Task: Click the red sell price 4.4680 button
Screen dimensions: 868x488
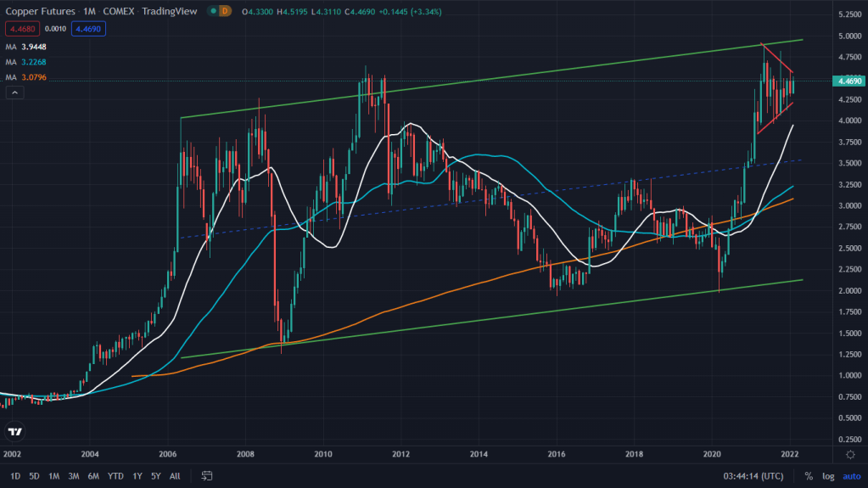Action: tap(20, 28)
